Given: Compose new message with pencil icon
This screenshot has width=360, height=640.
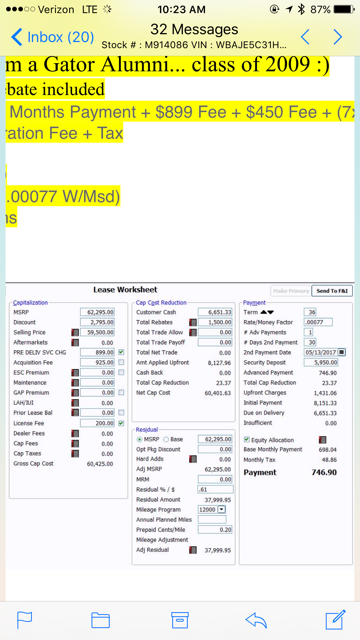Looking at the screenshot, I should [x=336, y=620].
